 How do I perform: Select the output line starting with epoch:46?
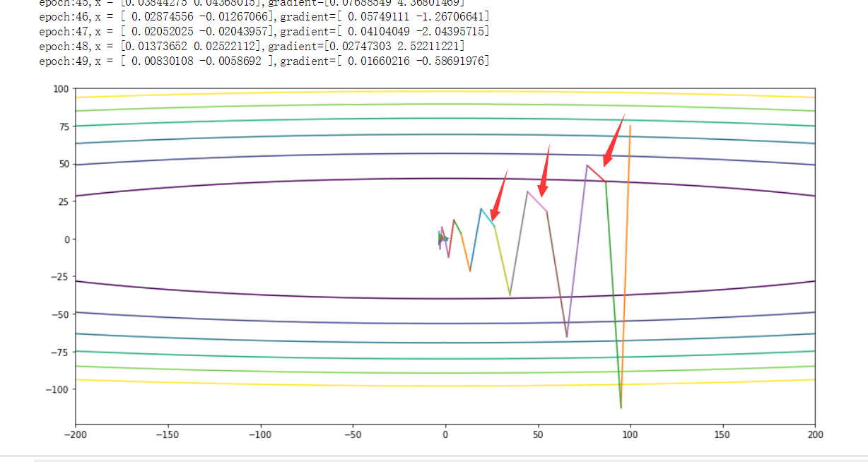point(264,18)
